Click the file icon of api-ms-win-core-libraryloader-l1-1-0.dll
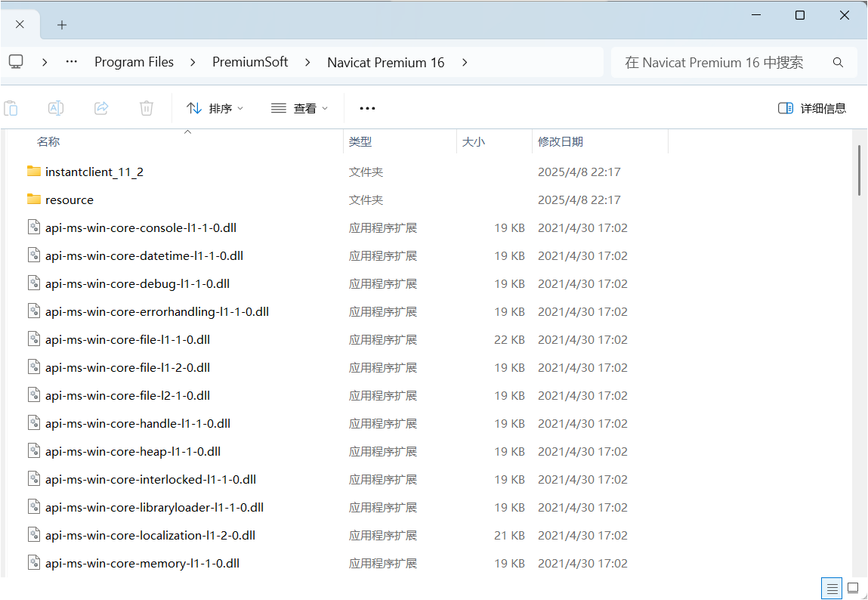 tap(34, 507)
